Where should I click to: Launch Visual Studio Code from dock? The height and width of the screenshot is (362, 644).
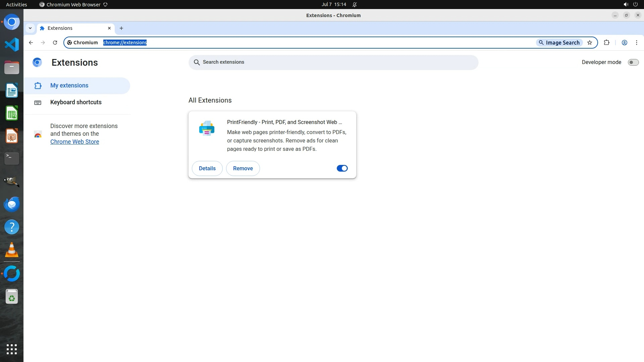click(x=12, y=45)
